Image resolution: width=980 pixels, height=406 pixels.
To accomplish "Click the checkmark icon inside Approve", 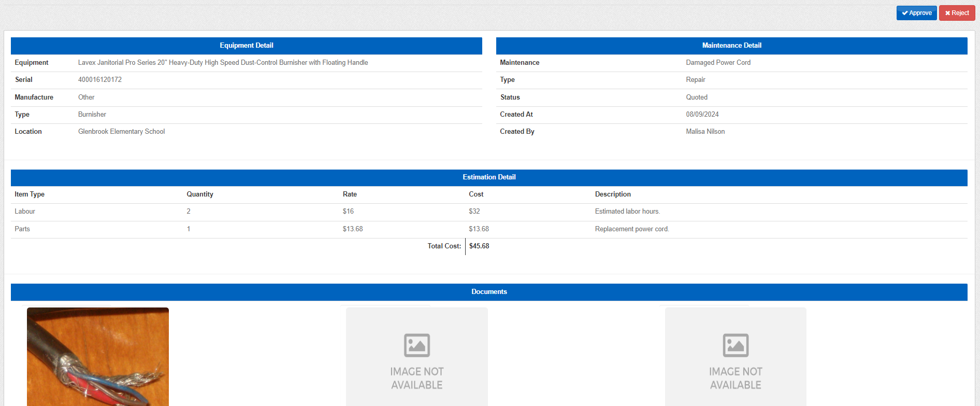I will coord(904,13).
